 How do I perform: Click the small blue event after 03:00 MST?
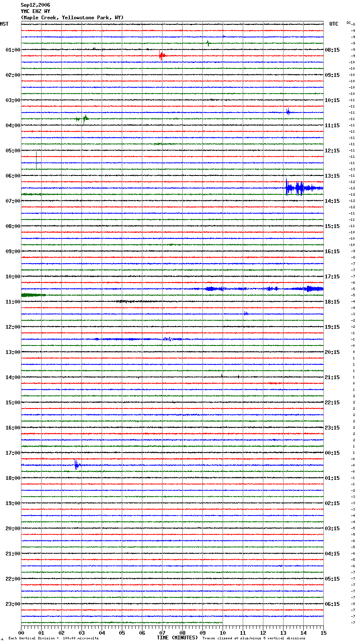pos(288,112)
